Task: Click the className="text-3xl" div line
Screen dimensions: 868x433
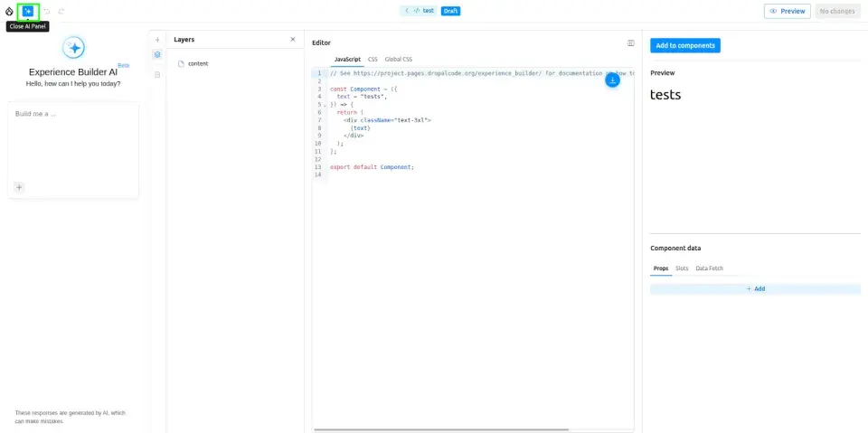Action: (387, 119)
